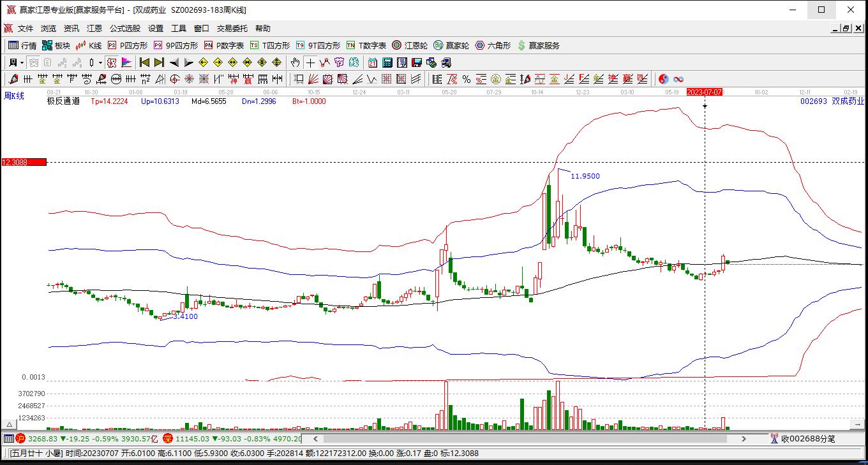This screenshot has height=465, width=868.
Task: Click the 3.4100 low price label
Action: pyautogui.click(x=185, y=316)
